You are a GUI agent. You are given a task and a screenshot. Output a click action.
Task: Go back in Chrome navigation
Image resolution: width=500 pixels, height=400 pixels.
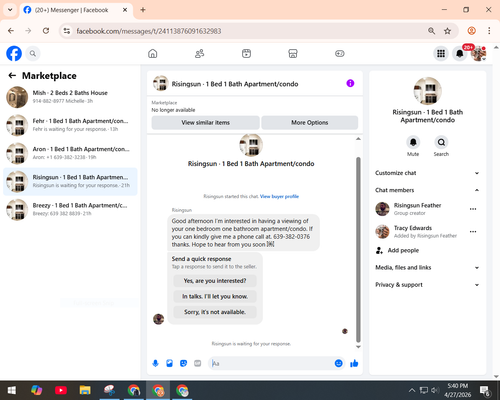pos(11,31)
